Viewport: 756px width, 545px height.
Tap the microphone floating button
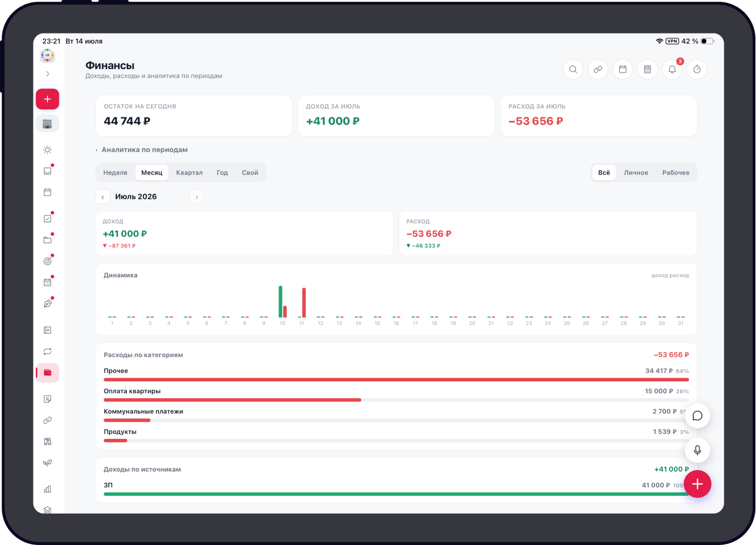click(697, 450)
